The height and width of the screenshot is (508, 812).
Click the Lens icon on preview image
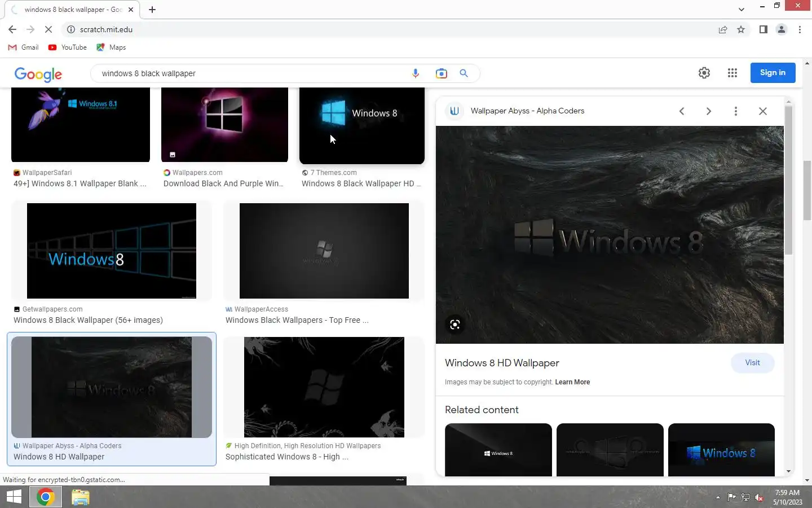[x=455, y=325]
